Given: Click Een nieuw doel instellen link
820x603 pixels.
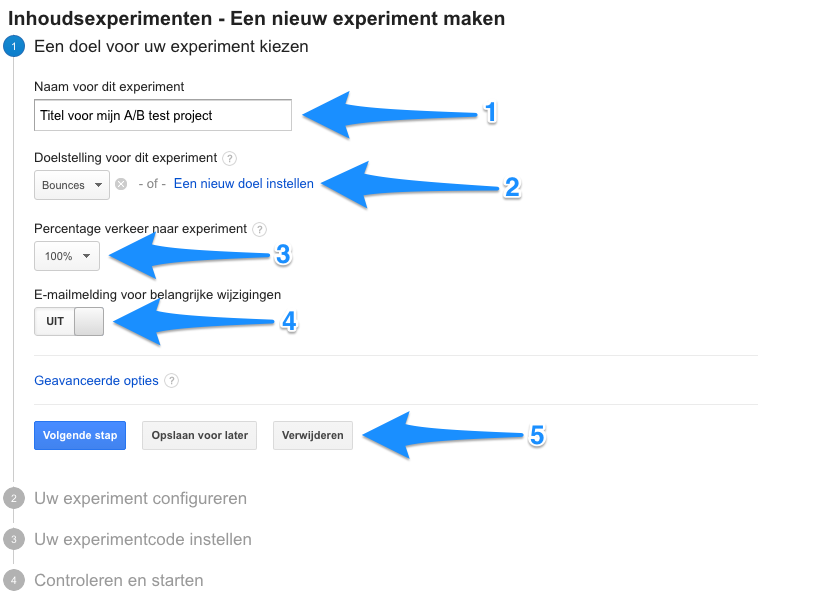Looking at the screenshot, I should [244, 184].
